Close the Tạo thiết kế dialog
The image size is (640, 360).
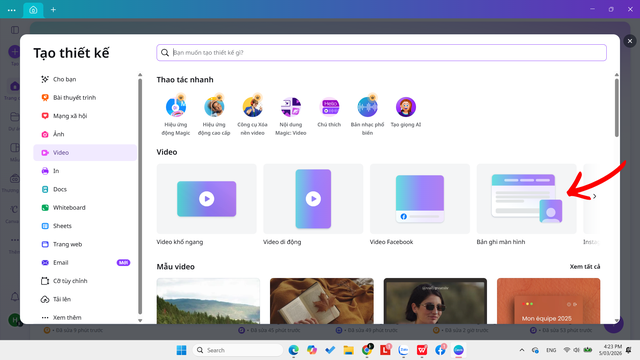[x=630, y=41]
